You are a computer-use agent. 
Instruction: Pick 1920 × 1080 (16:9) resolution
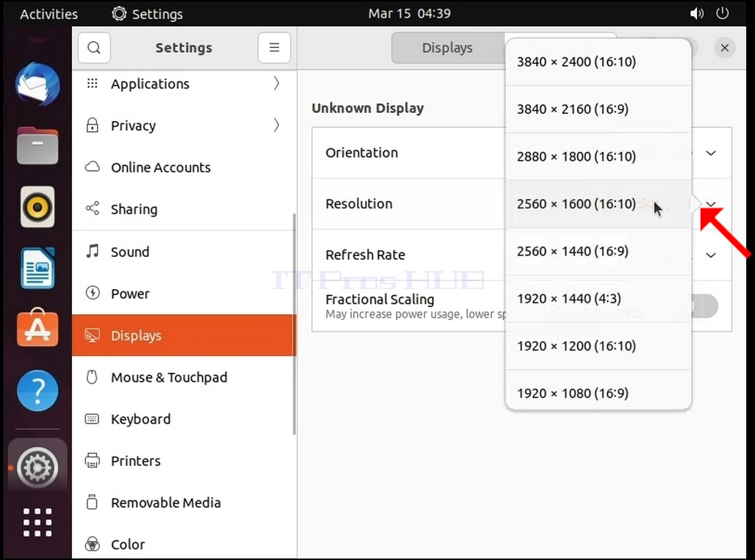(599, 390)
